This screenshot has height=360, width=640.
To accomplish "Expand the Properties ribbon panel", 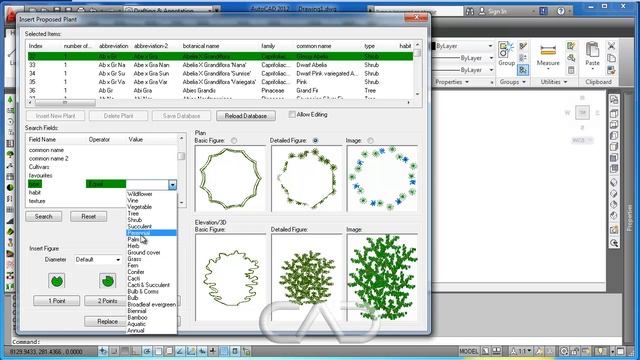I will pos(452,82).
